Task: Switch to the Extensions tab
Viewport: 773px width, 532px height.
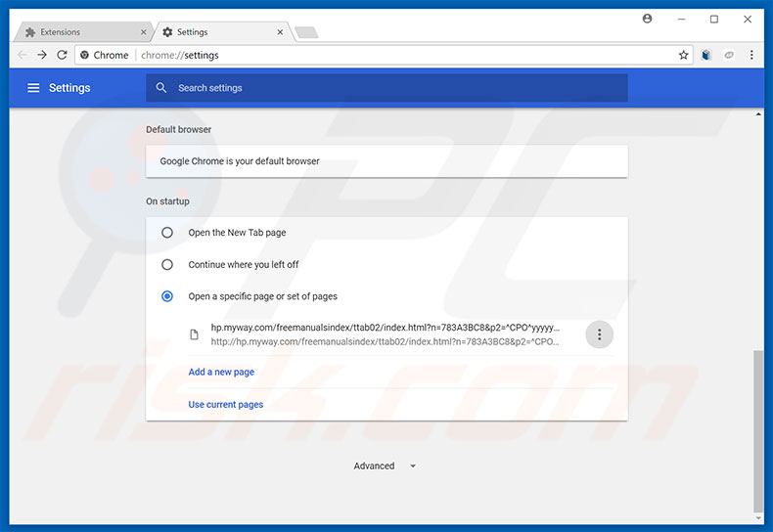Action: coord(83,32)
